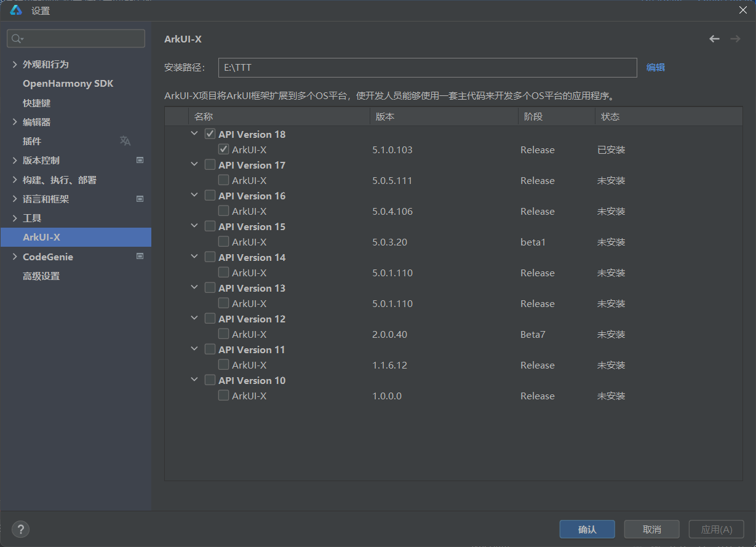Select the ArkUI-X 1.0.0.0 checkbox
Image resolution: width=756 pixels, height=547 pixels.
(x=224, y=396)
